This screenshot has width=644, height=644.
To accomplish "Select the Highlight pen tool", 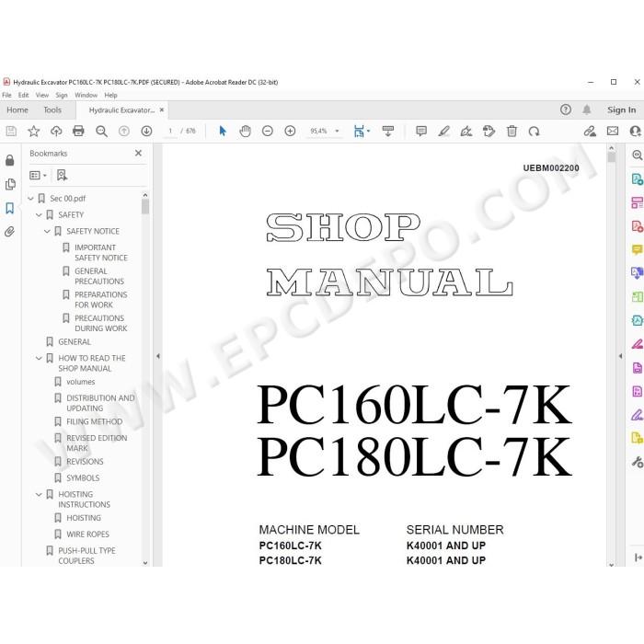I will [443, 131].
